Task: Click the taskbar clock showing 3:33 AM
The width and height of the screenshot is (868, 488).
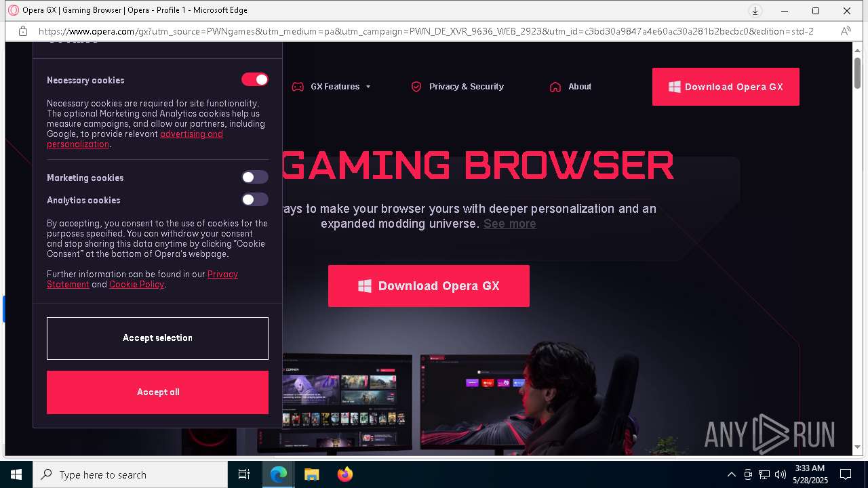Action: coord(810,474)
